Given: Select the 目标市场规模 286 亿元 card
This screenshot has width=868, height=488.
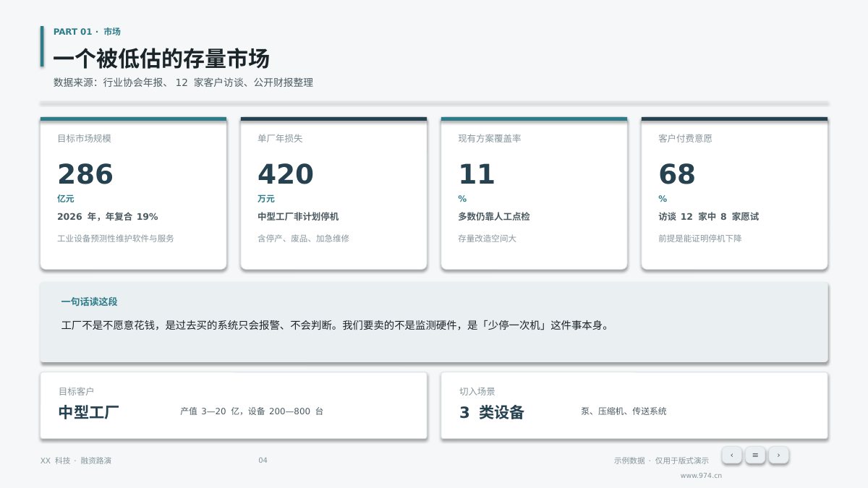Looking at the screenshot, I should (133, 194).
